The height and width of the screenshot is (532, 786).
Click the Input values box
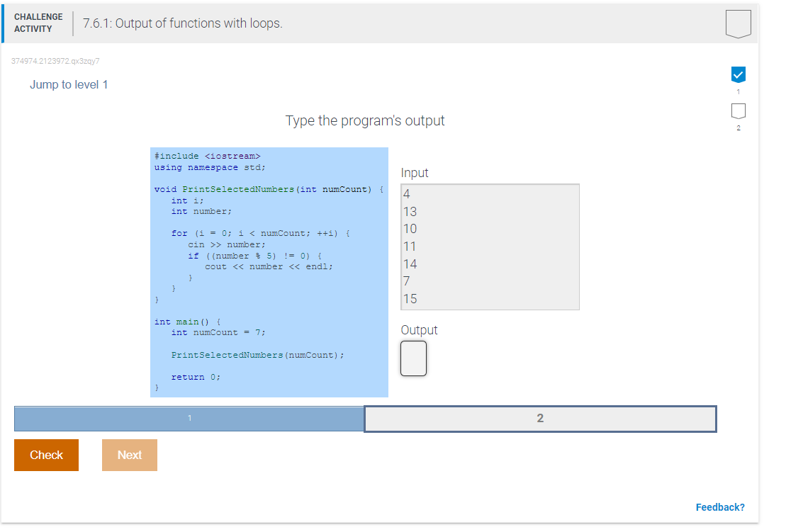click(x=490, y=247)
